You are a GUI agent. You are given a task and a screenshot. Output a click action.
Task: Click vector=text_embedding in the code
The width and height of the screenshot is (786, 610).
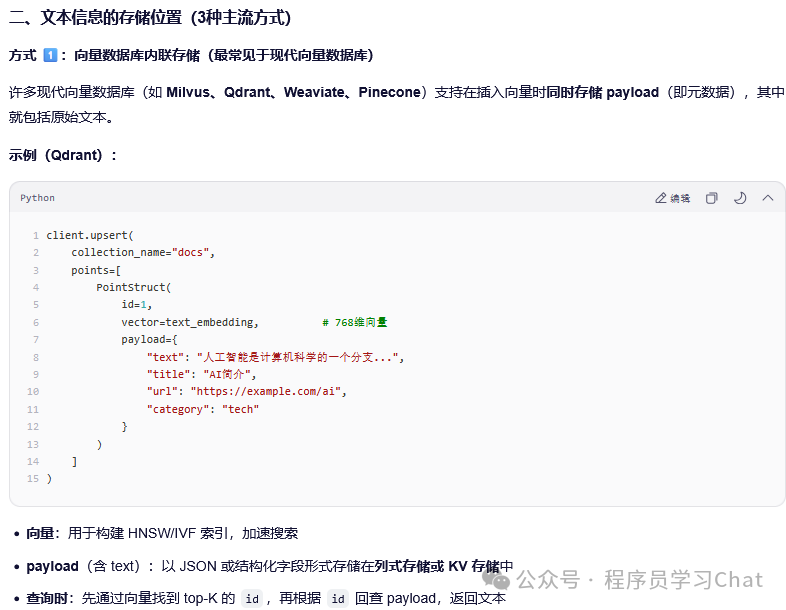(187, 322)
